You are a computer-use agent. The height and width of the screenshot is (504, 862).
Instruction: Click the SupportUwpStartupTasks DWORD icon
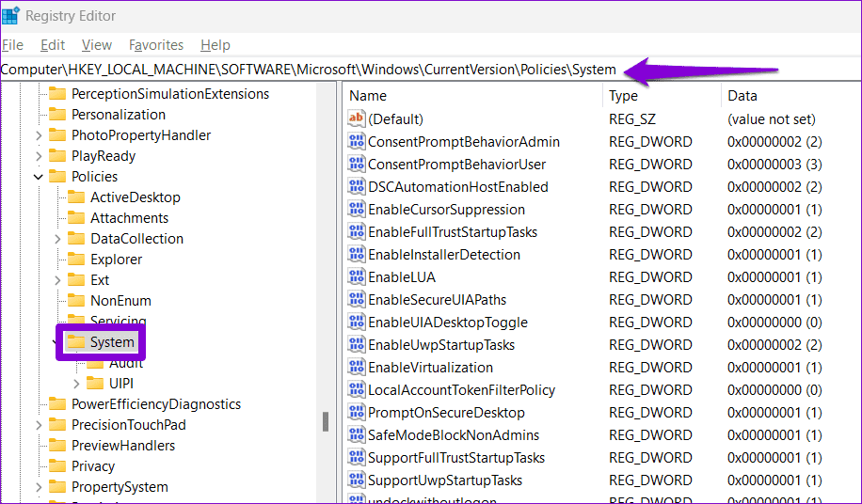pyautogui.click(x=357, y=480)
